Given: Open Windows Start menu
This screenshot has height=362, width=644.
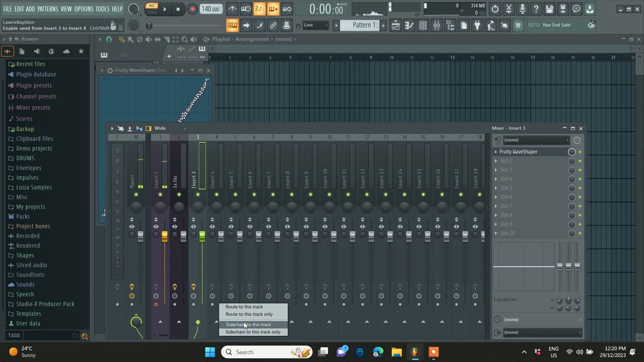Looking at the screenshot, I should click(210, 352).
